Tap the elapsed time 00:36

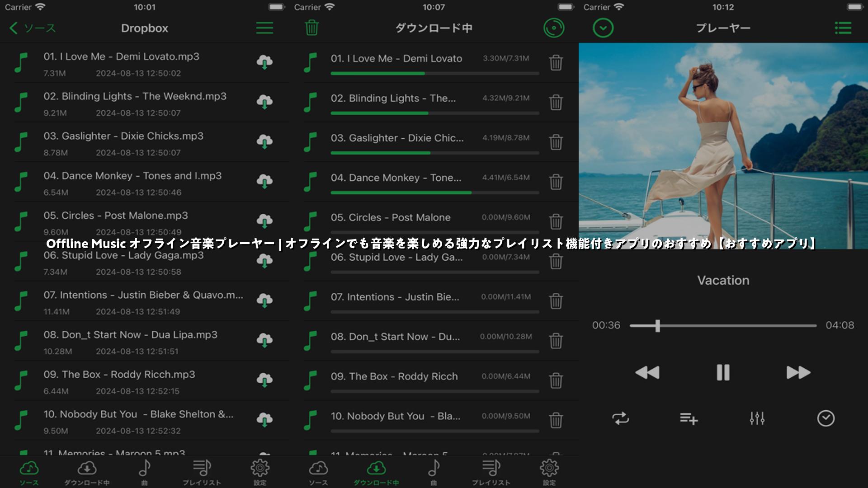click(x=606, y=325)
